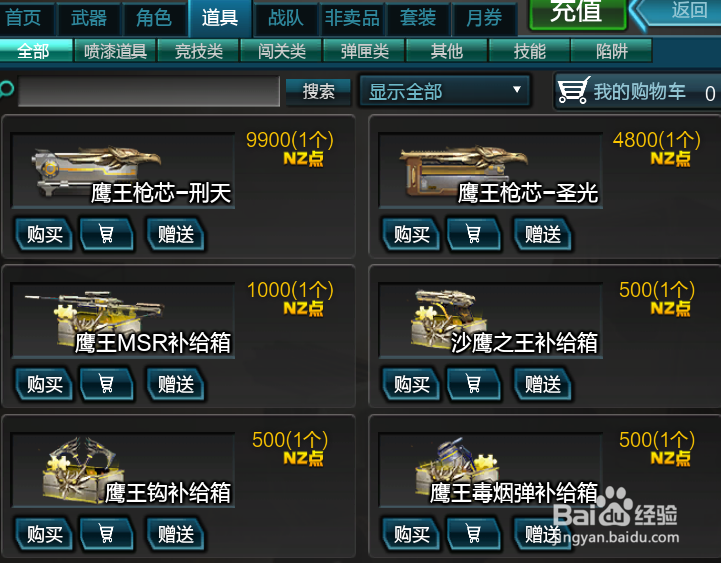Click the 返回 back button
Screen dimensions: 721x563
[679, 12]
